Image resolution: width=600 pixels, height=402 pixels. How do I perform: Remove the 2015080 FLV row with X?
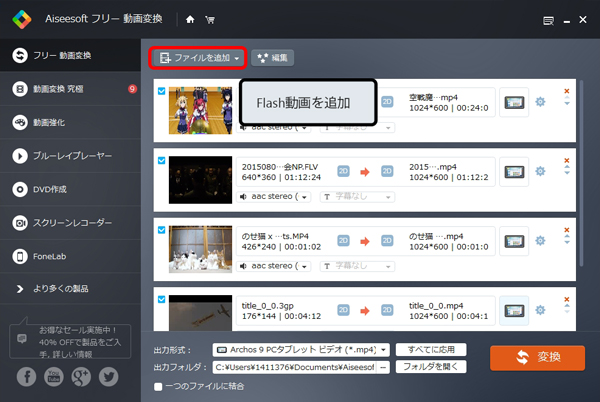(x=567, y=160)
